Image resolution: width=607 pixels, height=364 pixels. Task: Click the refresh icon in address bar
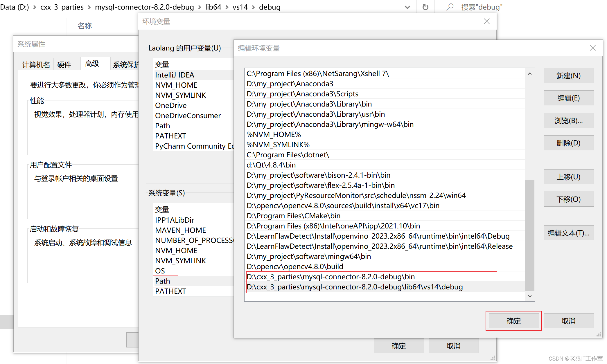tap(425, 7)
